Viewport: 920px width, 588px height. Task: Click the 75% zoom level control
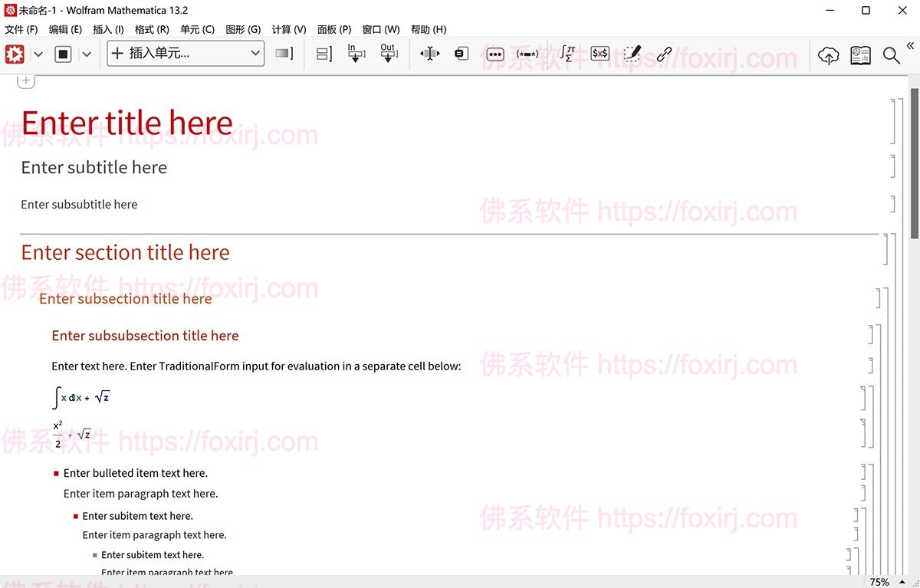point(879,582)
